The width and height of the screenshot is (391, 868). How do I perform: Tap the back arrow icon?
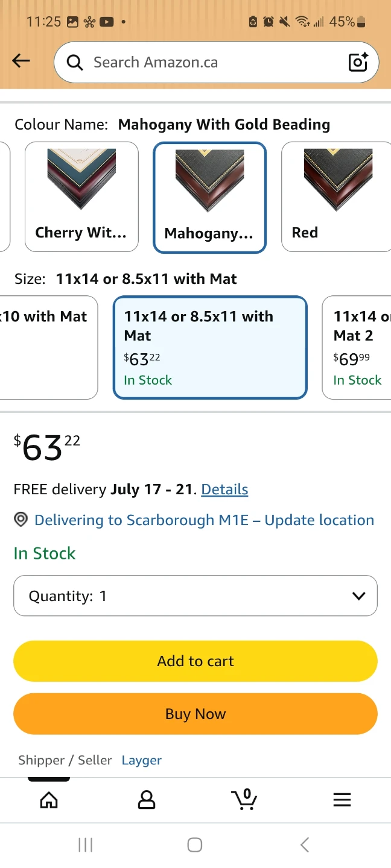tap(21, 60)
